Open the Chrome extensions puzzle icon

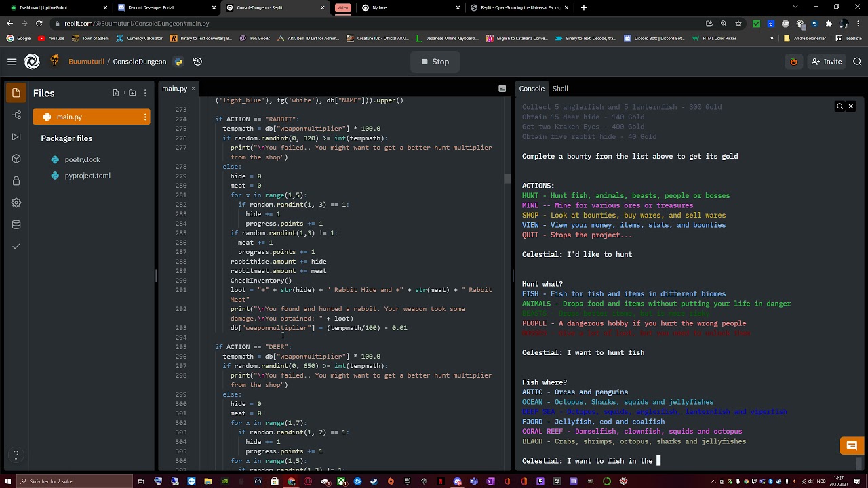pyautogui.click(x=829, y=24)
